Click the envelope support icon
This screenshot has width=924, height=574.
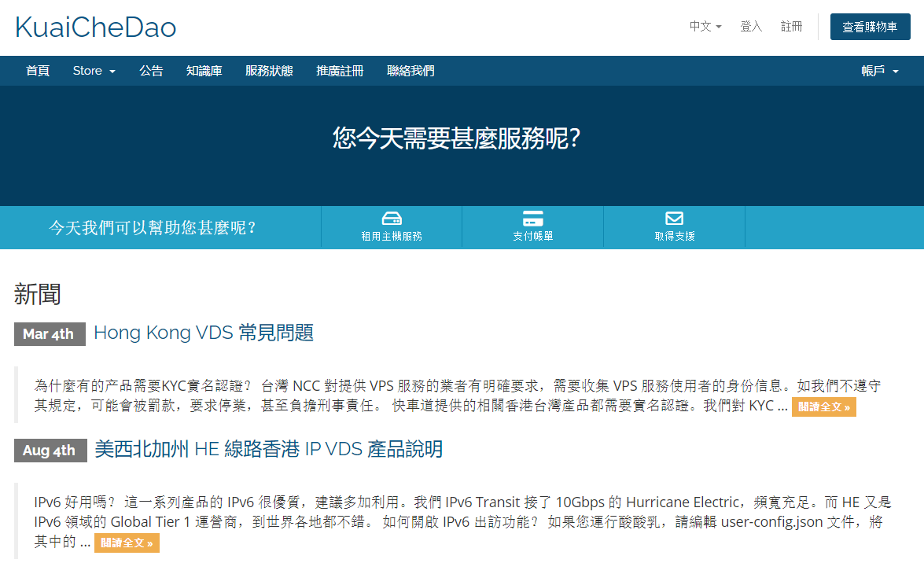[674, 219]
